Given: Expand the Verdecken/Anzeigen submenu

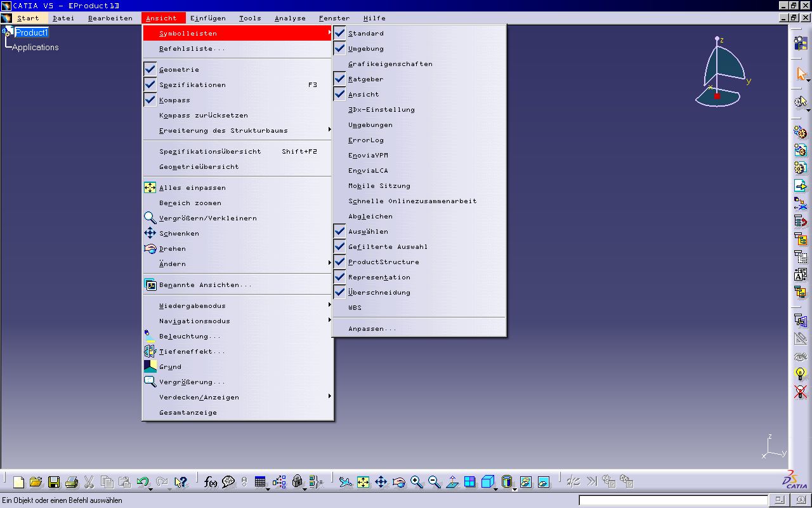Looking at the screenshot, I should (238, 397).
